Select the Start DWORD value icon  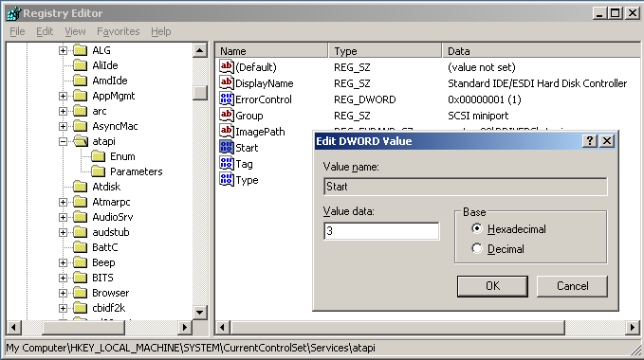[x=227, y=147]
